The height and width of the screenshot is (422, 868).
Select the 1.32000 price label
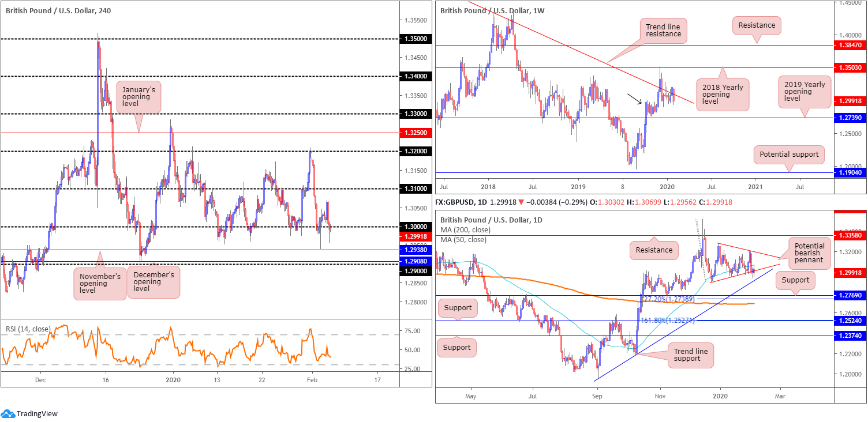(416, 152)
